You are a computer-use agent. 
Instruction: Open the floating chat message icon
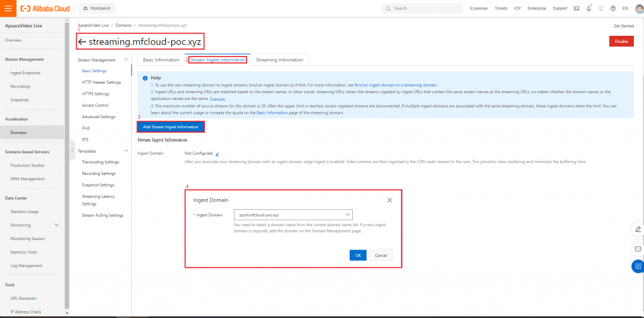638,249
